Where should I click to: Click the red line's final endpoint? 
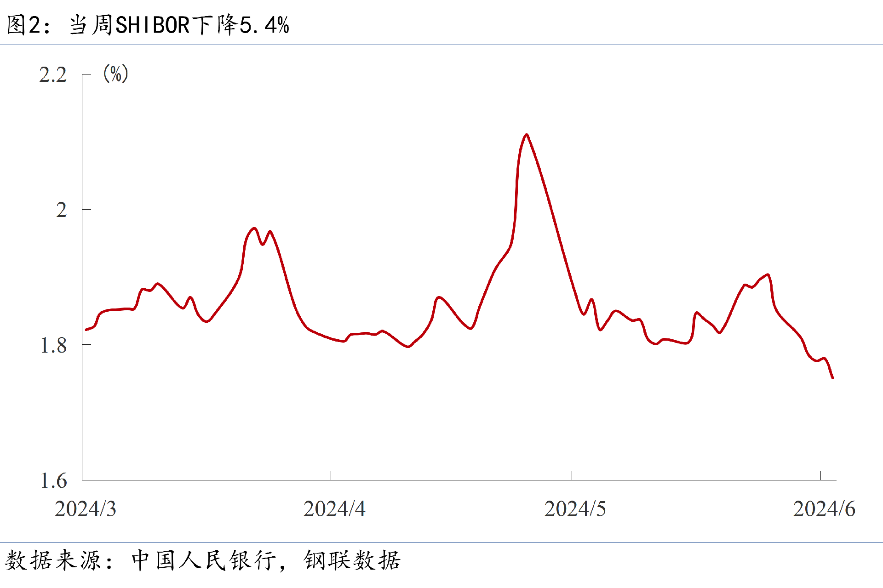(832, 378)
